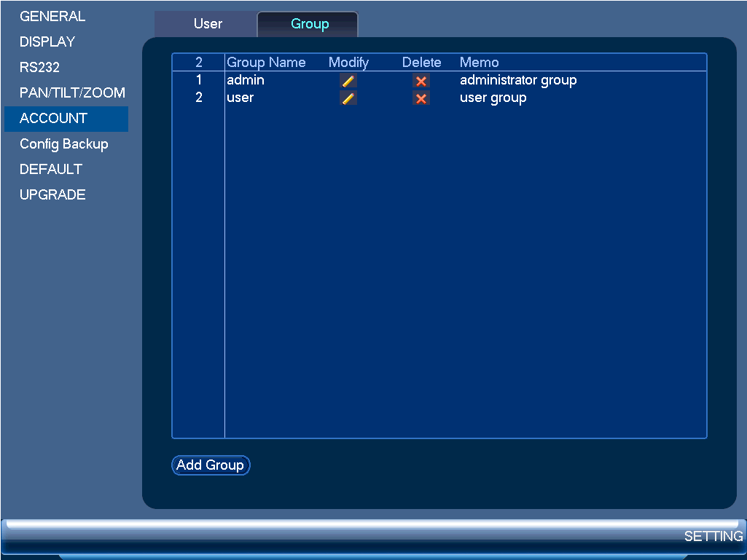Go to the RS232 settings page

(x=39, y=67)
